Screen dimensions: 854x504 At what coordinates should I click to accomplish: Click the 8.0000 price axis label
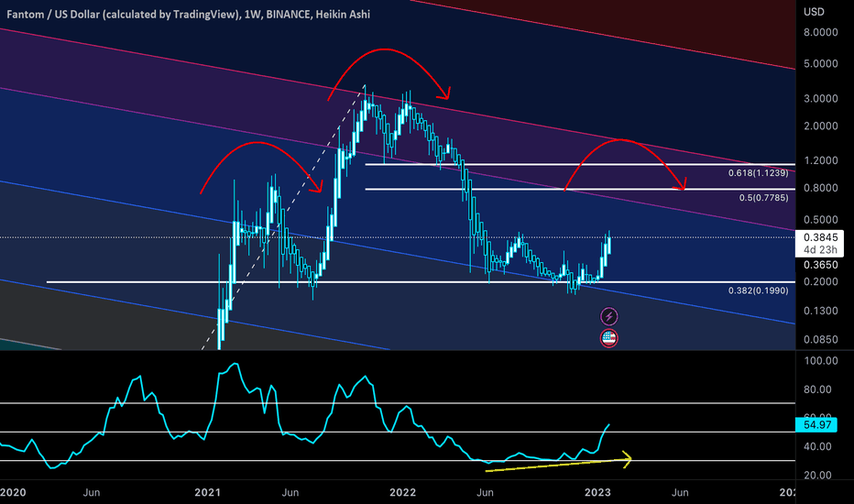pos(821,32)
